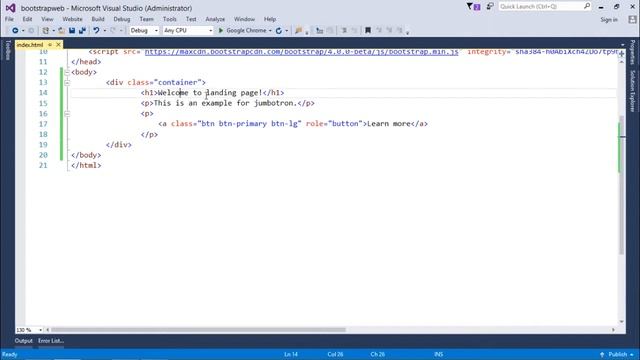Image resolution: width=640 pixels, height=360 pixels.
Task: Open the notifications flag icon in title bar
Action: 473,7
